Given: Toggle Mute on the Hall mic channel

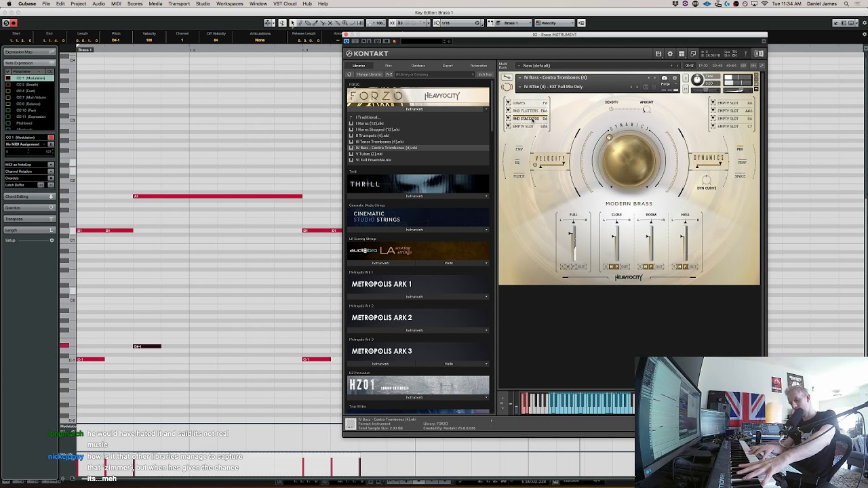Looking at the screenshot, I should [679, 267].
